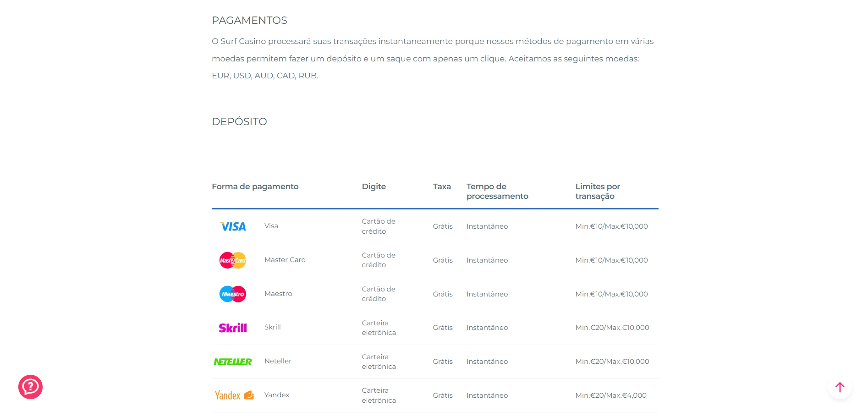Click the 'Skrill' payment name
Viewport: 868px width, 417px height.
[273, 327]
